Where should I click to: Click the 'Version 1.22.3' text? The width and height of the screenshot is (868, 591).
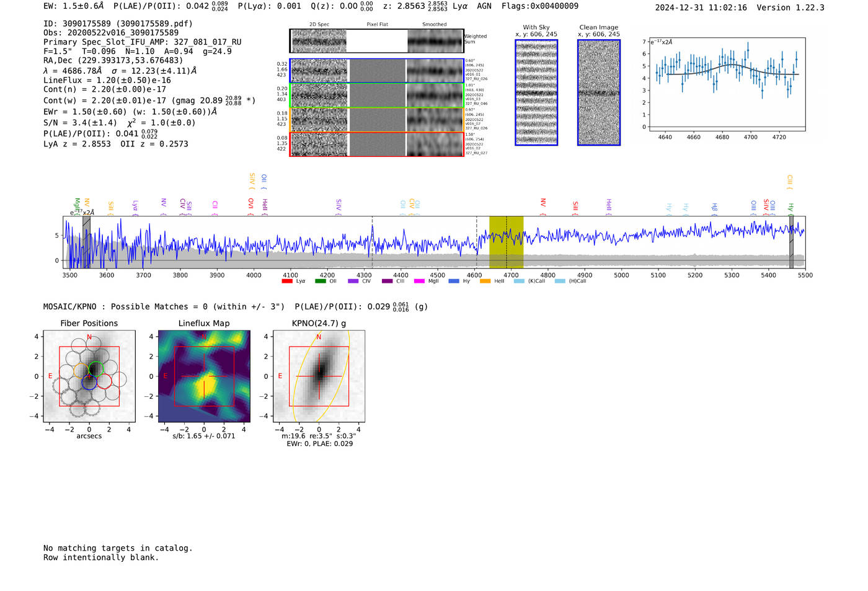tap(790, 8)
